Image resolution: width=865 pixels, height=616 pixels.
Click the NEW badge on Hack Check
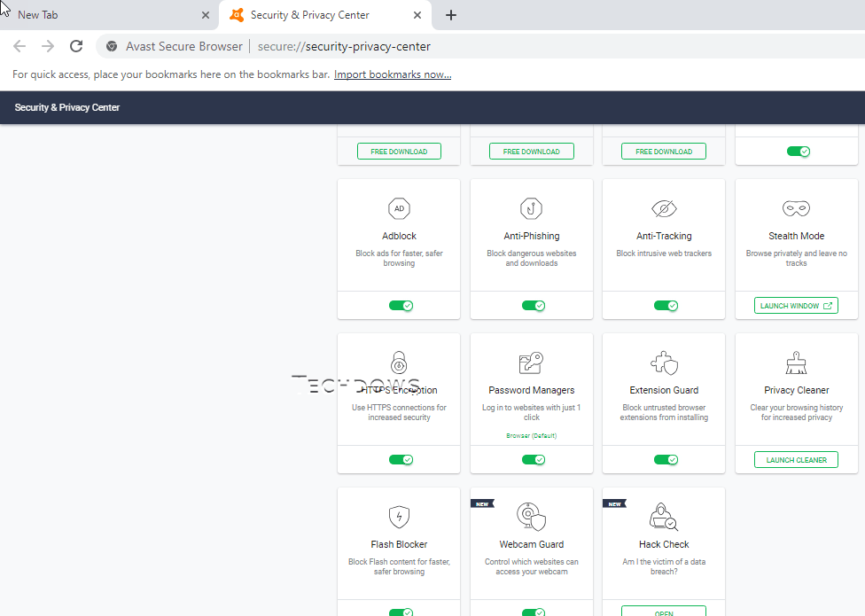pos(614,504)
